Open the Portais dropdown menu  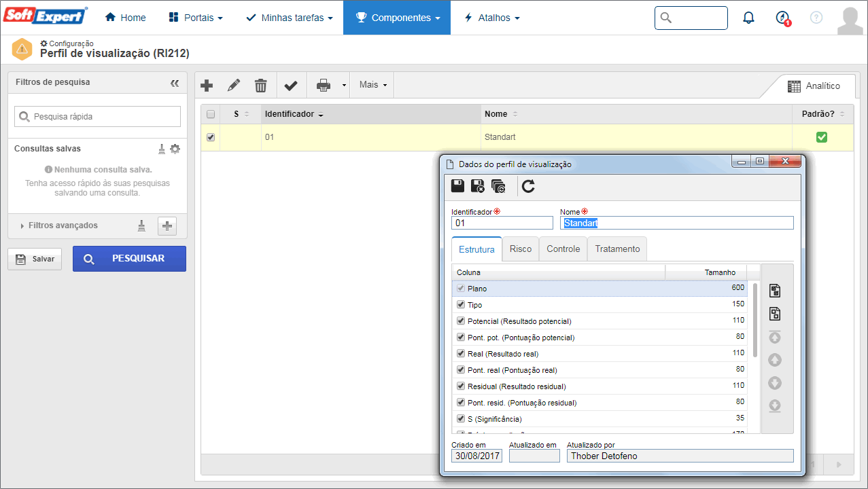196,18
